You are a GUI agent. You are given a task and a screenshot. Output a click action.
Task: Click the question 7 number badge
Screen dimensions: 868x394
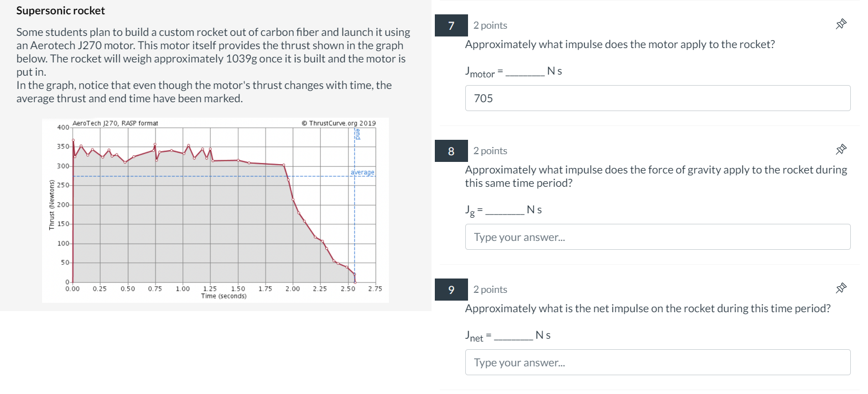[451, 25]
